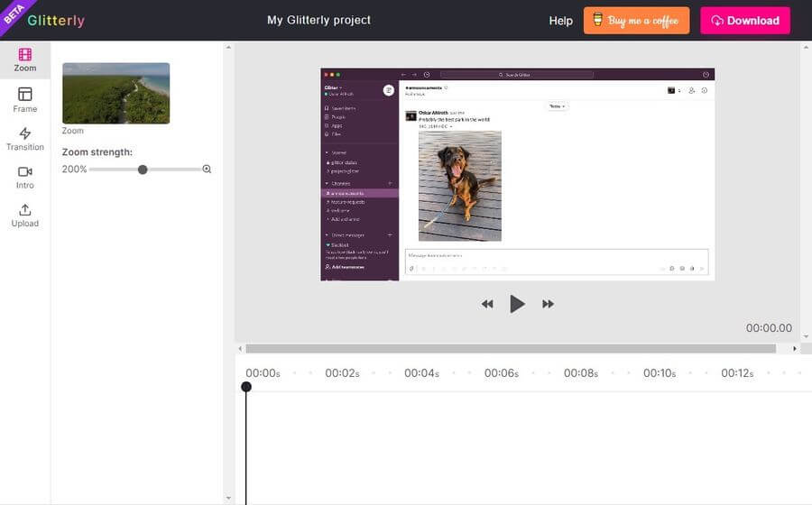Click the zoom strength slider handle

click(143, 170)
